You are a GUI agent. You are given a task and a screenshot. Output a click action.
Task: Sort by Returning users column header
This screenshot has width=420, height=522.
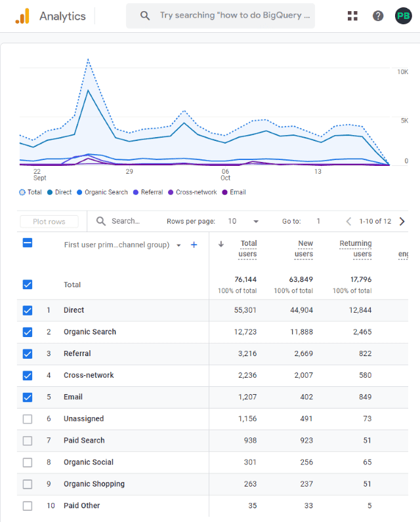[x=356, y=249]
